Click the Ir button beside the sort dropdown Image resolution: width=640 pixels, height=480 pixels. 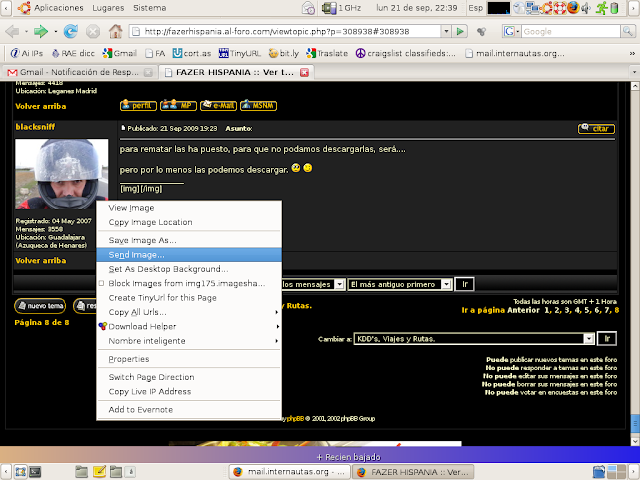click(464, 284)
